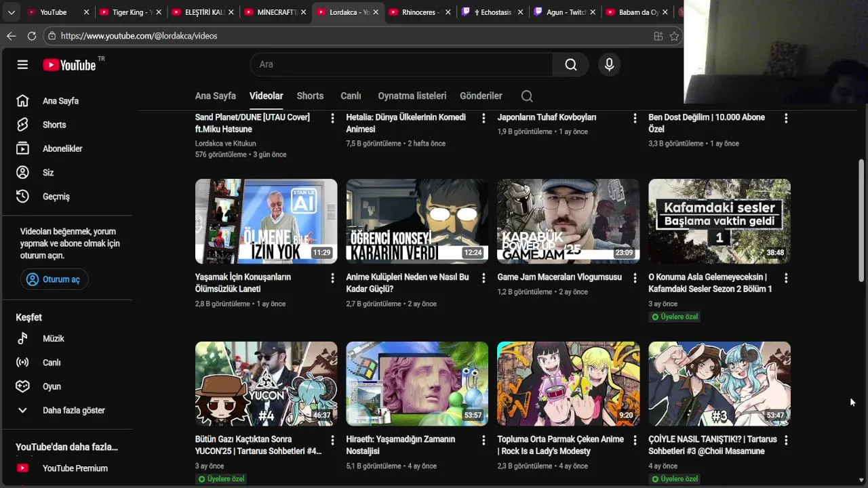Open options for Yaşamak İçin Konuşanların video
The image size is (868, 488).
(332, 278)
